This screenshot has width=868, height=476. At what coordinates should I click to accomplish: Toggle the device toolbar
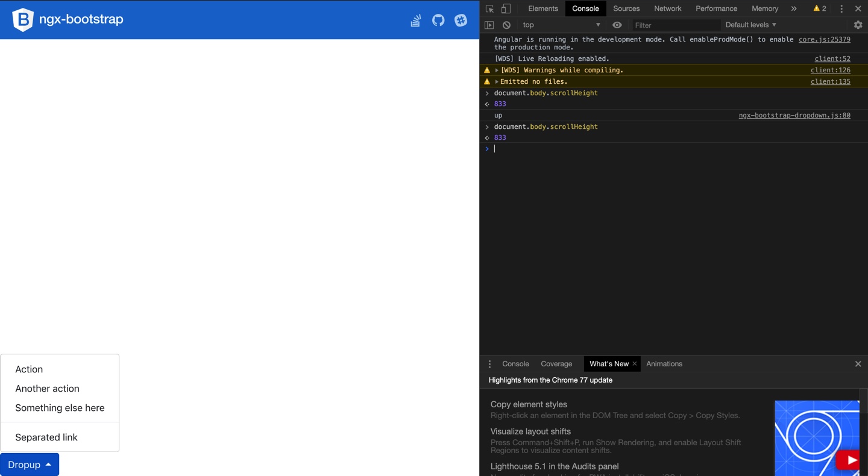tap(505, 8)
